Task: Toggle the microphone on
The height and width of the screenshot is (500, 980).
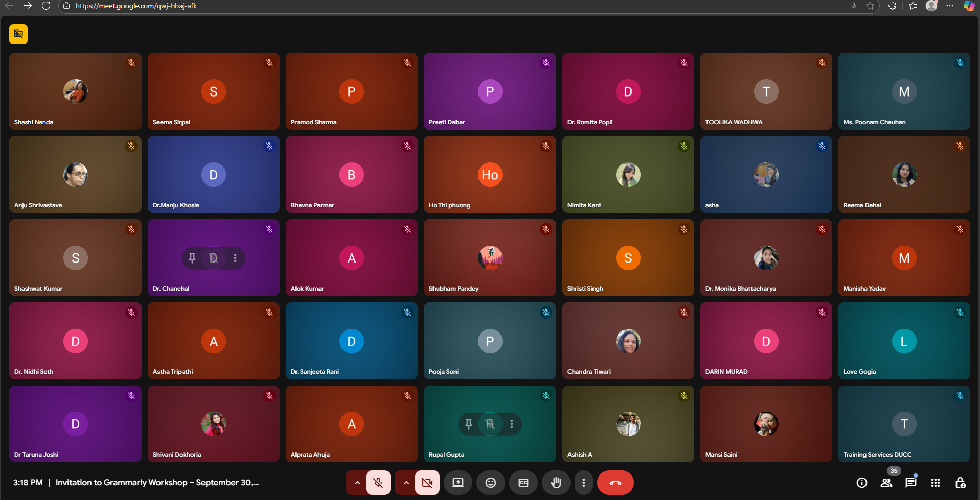Action: 378,483
